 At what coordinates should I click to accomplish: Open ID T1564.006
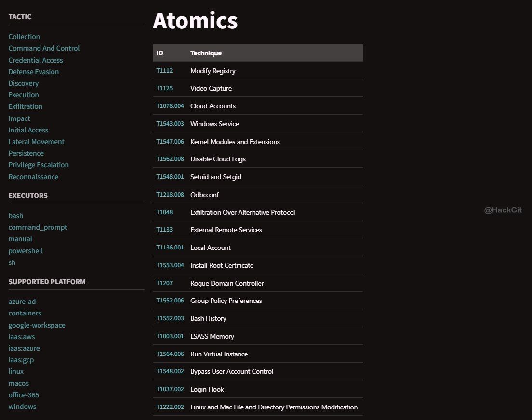tap(170, 354)
